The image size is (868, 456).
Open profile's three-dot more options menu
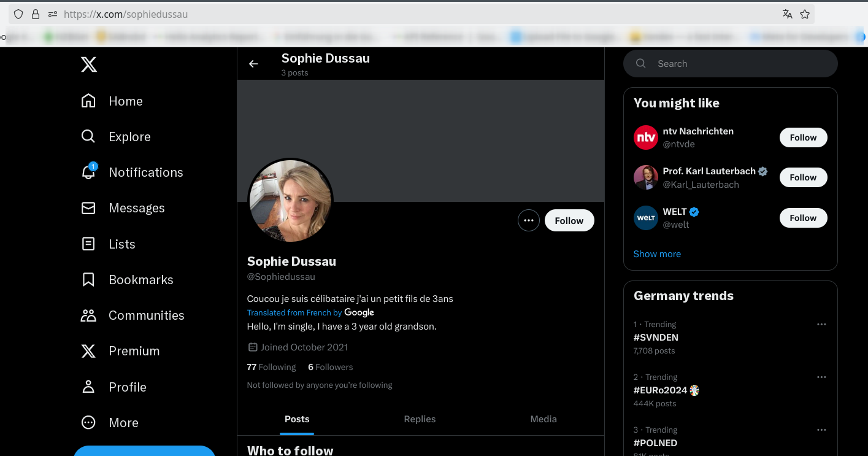[x=529, y=221]
